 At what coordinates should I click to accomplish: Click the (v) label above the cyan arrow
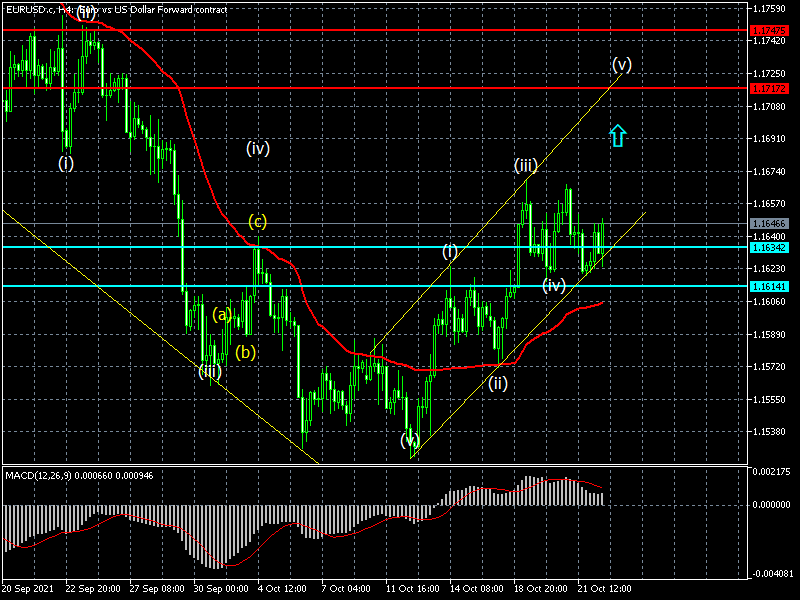coord(622,65)
